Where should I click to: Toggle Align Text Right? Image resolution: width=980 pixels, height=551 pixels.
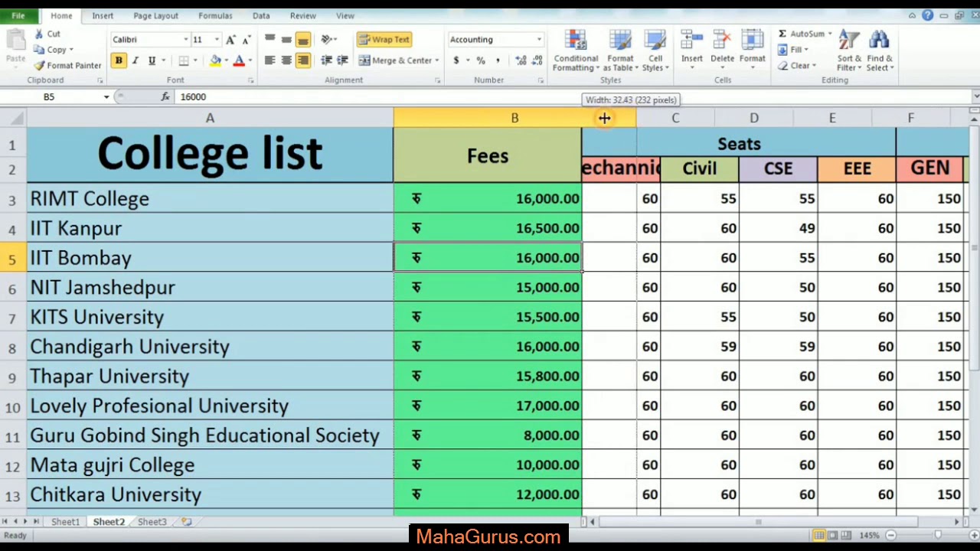pyautogui.click(x=302, y=60)
